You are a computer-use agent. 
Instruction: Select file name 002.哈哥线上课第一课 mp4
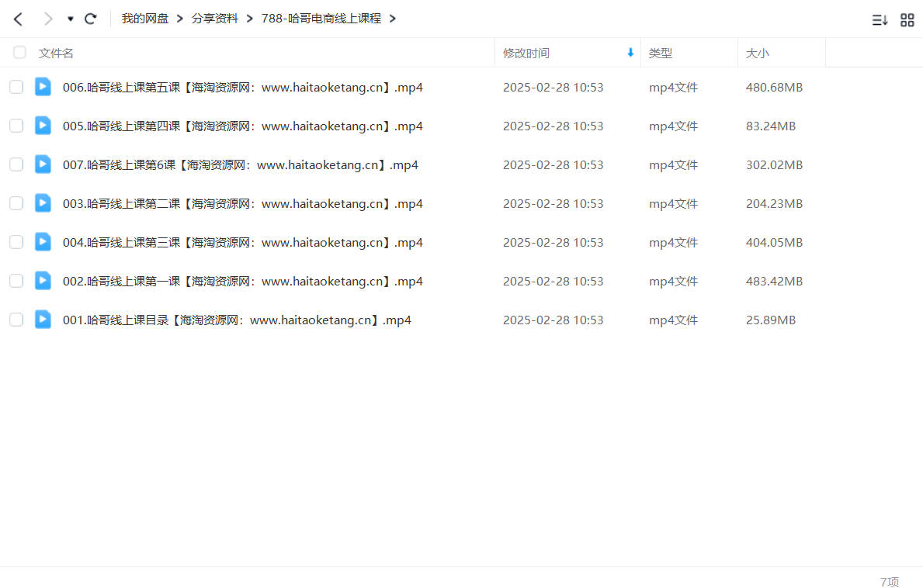(x=242, y=282)
